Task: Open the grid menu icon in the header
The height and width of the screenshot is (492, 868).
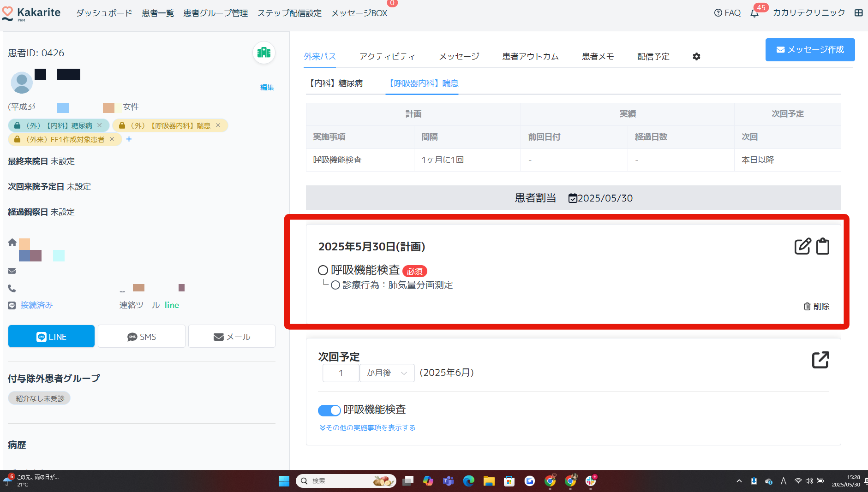Action: click(x=858, y=13)
